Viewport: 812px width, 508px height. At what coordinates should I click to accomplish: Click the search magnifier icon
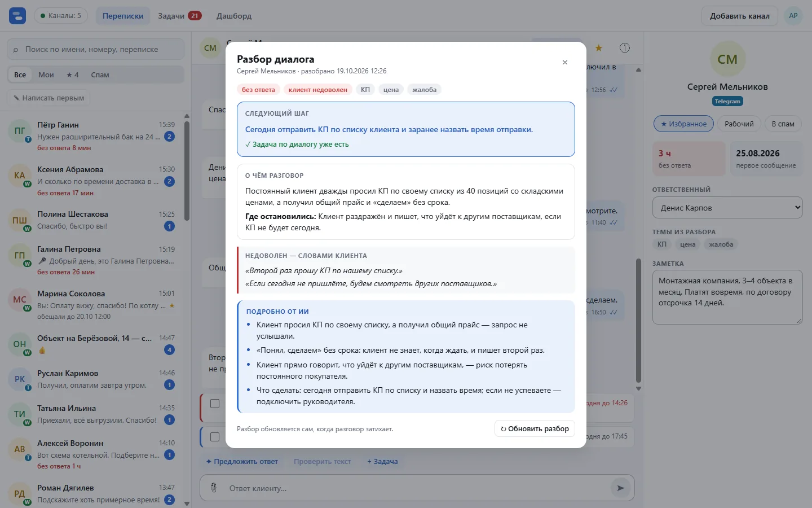pyautogui.click(x=16, y=50)
